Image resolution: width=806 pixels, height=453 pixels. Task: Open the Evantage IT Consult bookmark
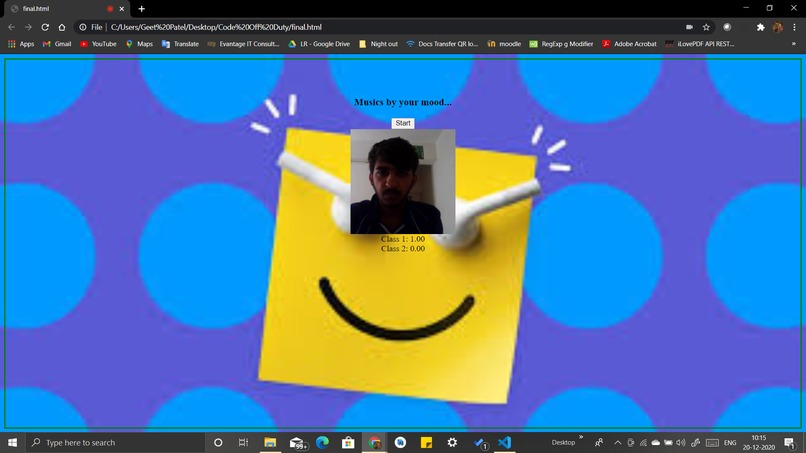tap(243, 44)
